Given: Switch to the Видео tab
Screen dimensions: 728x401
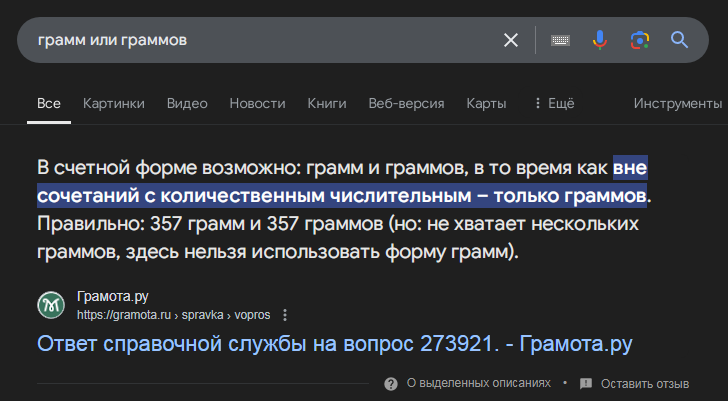Looking at the screenshot, I should pyautogui.click(x=187, y=103).
